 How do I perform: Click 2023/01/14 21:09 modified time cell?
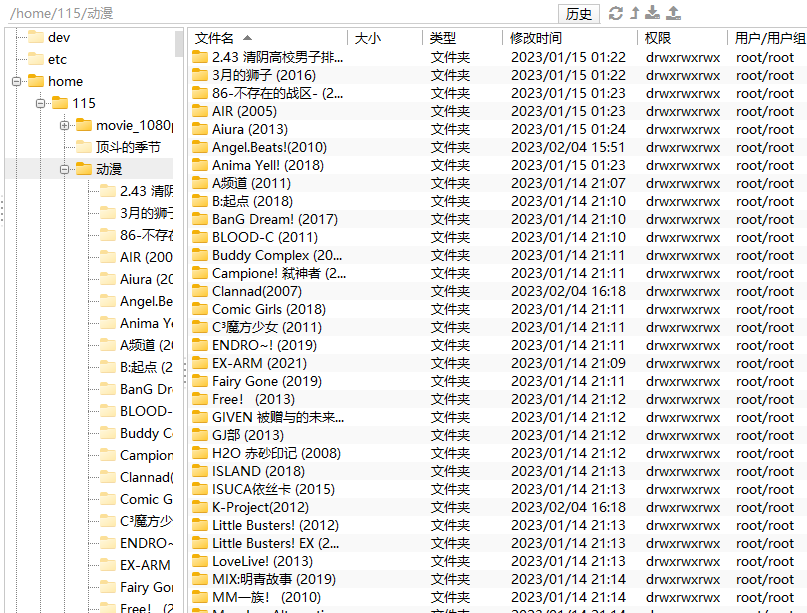point(568,364)
